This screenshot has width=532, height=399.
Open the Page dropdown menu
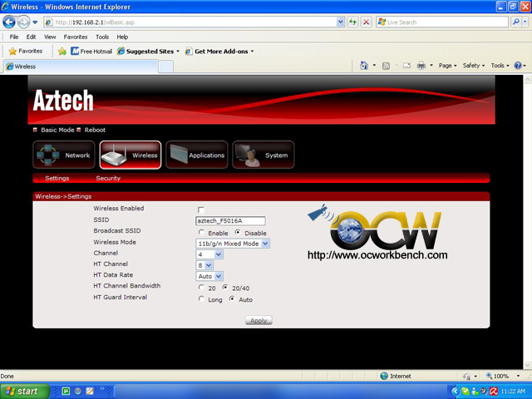pyautogui.click(x=447, y=66)
